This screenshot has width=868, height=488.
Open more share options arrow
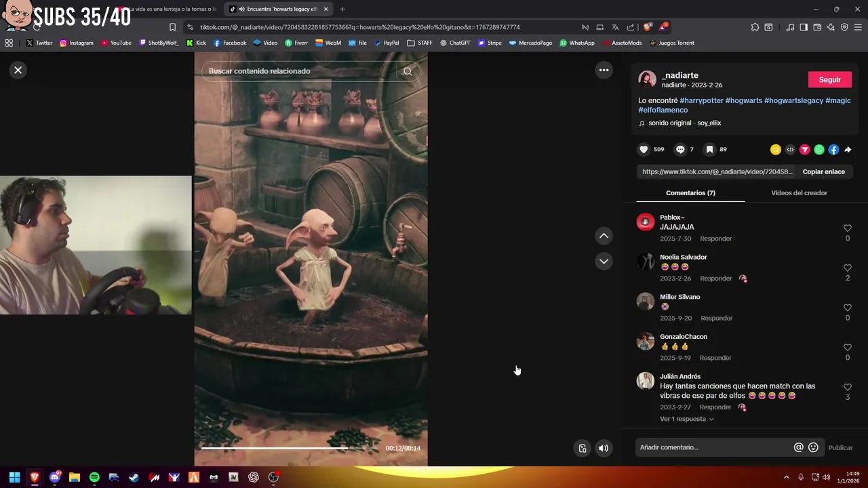[x=848, y=150]
